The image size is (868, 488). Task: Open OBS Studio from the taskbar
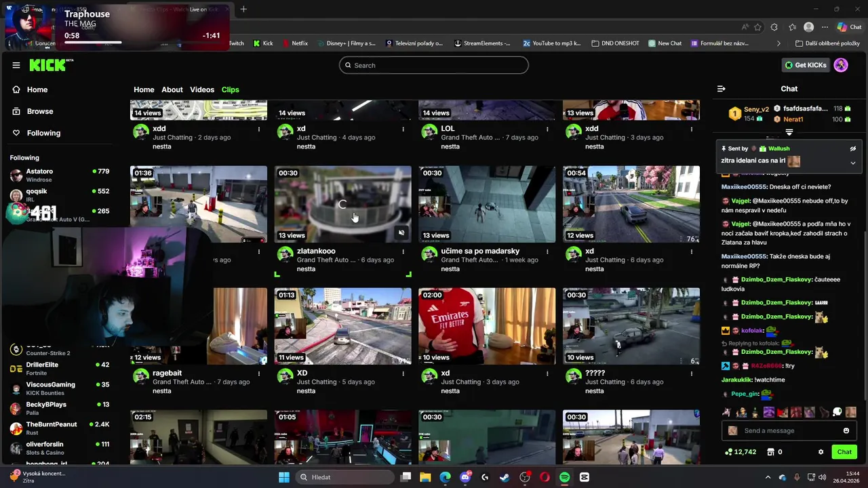point(525,477)
